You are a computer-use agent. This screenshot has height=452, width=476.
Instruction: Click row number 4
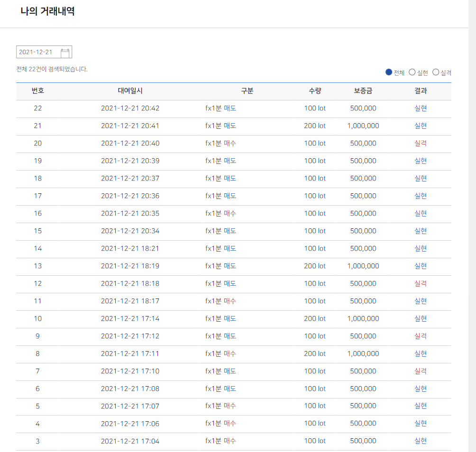pos(37,424)
